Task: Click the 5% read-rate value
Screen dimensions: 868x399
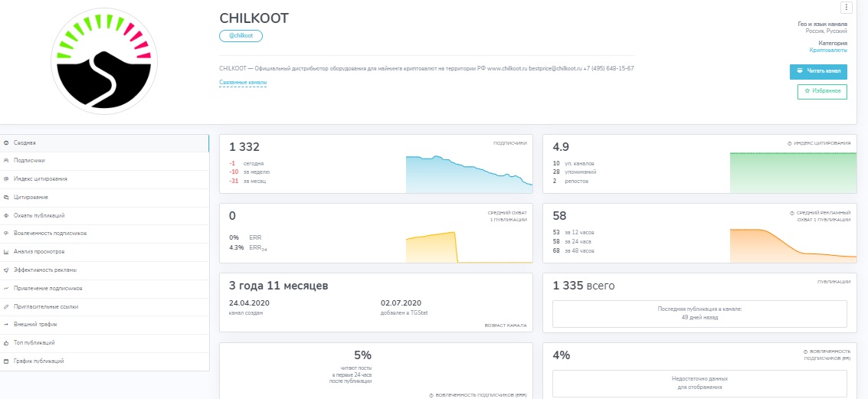Action: click(x=362, y=355)
